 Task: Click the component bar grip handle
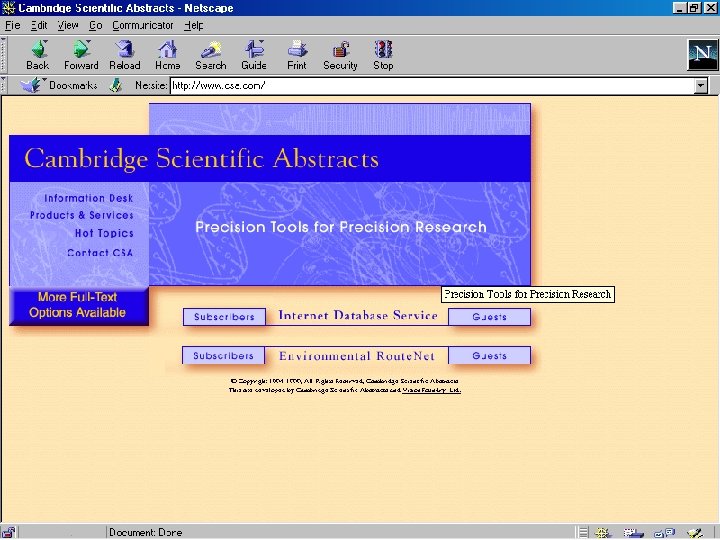pos(583,533)
